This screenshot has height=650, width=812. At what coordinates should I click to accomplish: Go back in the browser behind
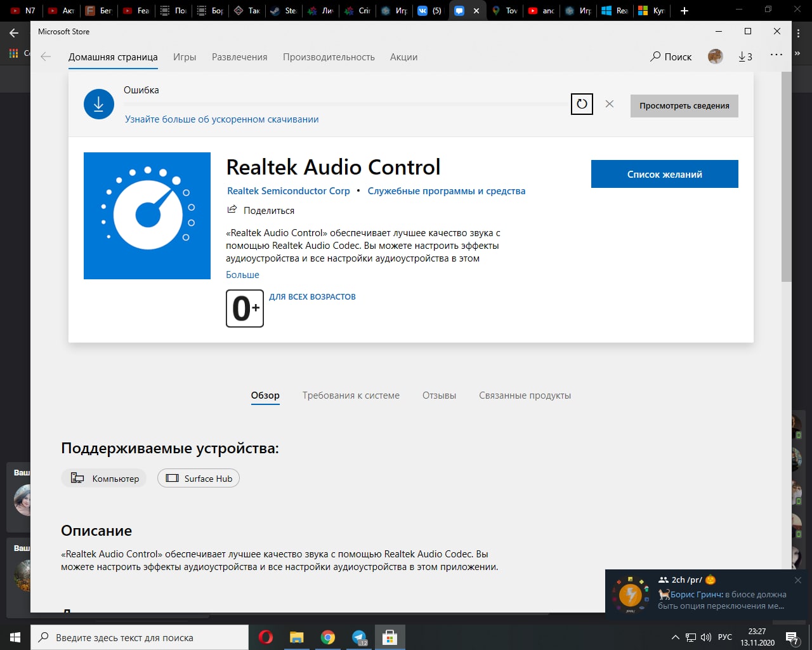click(14, 32)
